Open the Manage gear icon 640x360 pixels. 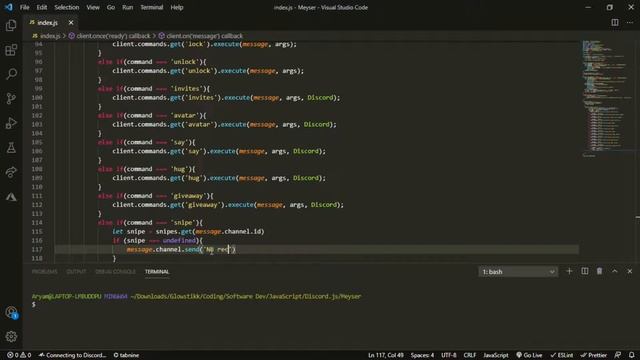click(x=11, y=336)
